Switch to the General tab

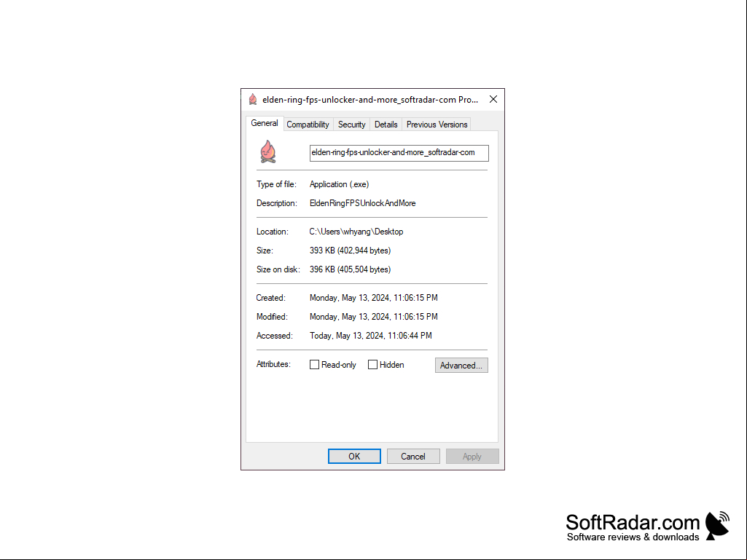coord(265,123)
